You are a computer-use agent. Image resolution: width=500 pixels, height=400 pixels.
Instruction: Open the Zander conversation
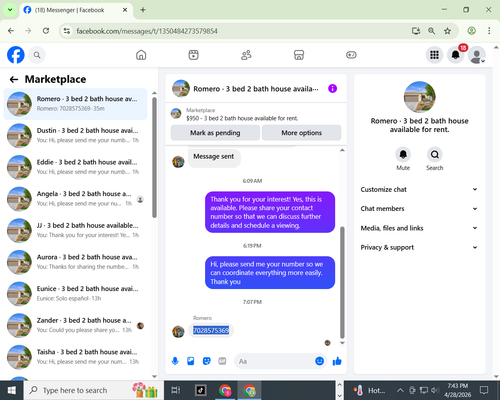point(75,325)
